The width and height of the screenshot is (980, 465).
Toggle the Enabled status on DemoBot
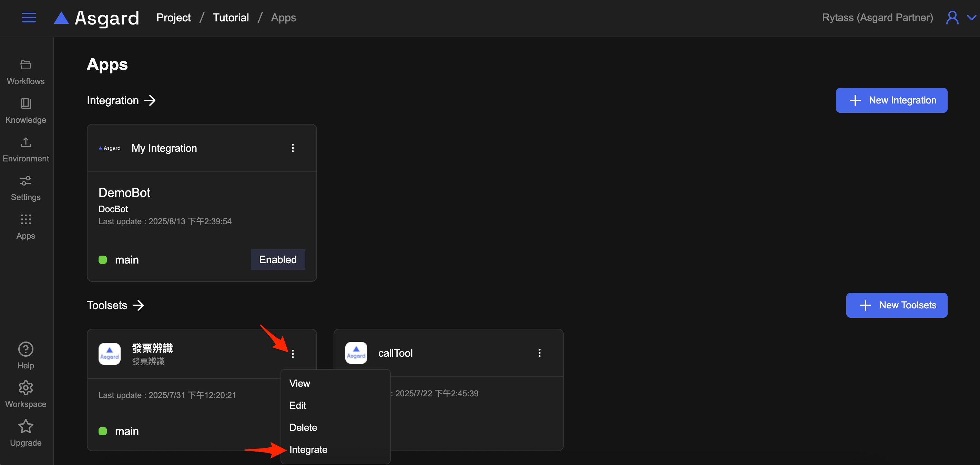click(x=278, y=259)
